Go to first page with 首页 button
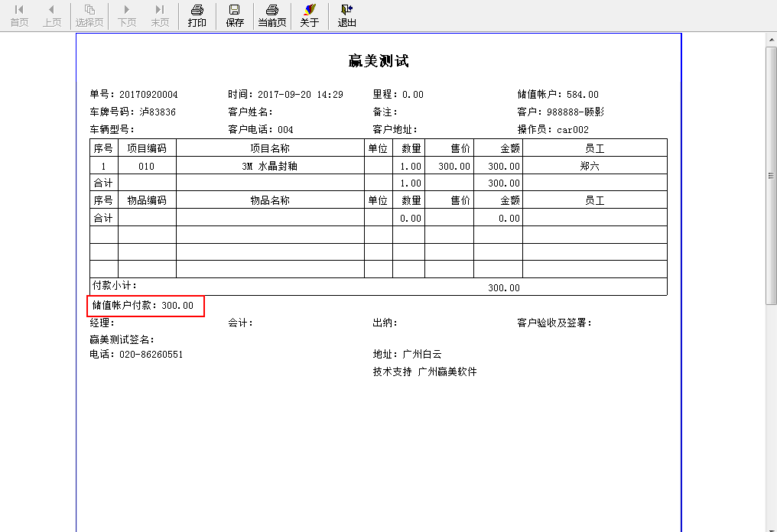 pos(19,15)
